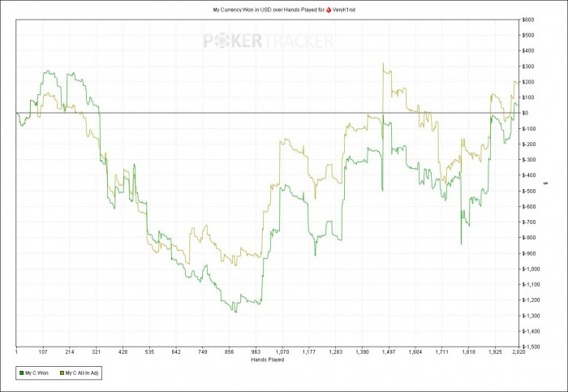This screenshot has width=568, height=392.
Task: Click the 1,497 x-axis tick label
Action: point(389,351)
